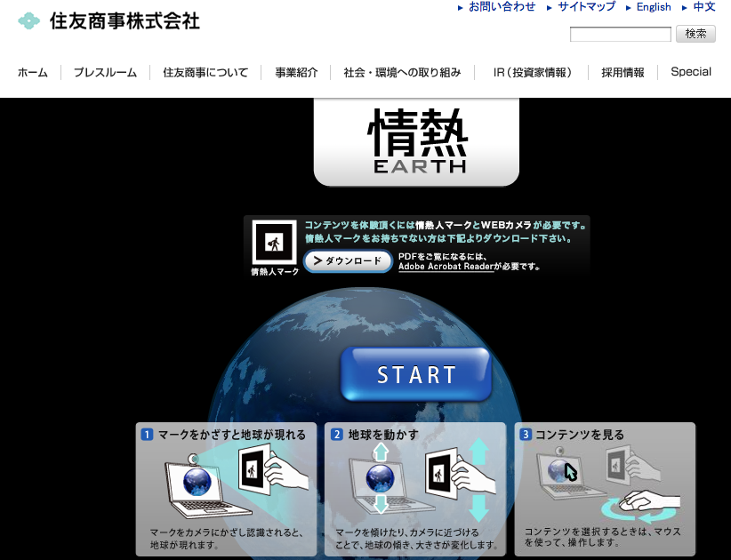
Task: Go to ホーム in main navigation
Action: coord(33,73)
